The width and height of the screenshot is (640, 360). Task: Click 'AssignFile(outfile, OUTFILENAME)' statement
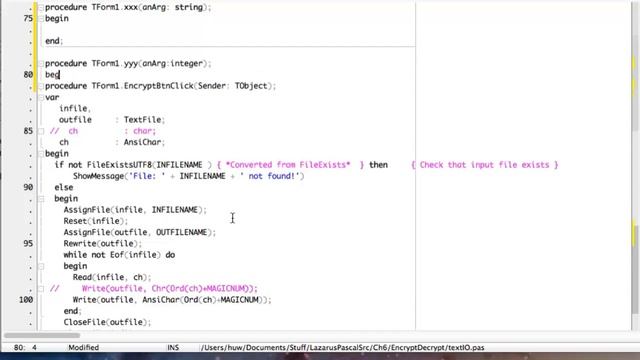click(140, 232)
